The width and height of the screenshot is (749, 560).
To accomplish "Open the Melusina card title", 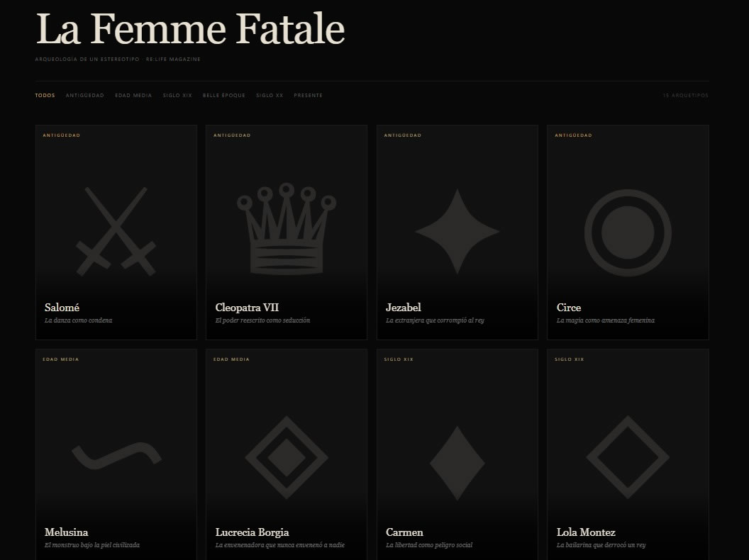I will pyautogui.click(x=67, y=532).
